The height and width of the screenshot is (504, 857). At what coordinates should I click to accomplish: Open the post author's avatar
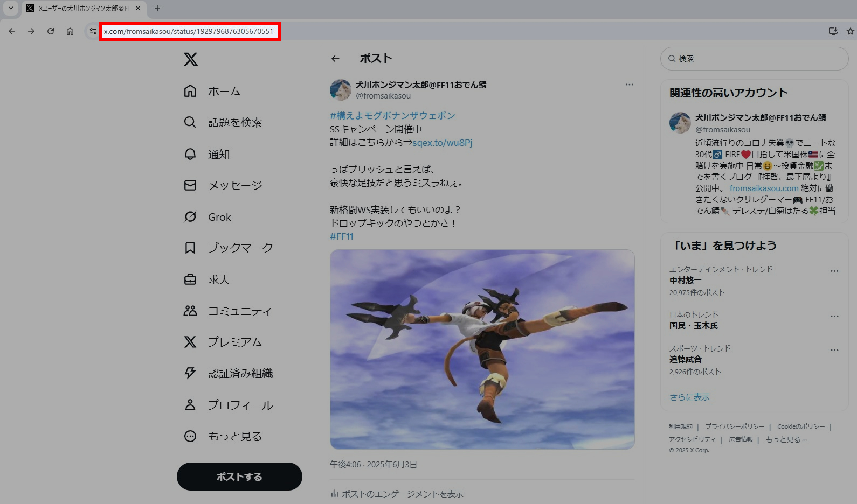(341, 90)
